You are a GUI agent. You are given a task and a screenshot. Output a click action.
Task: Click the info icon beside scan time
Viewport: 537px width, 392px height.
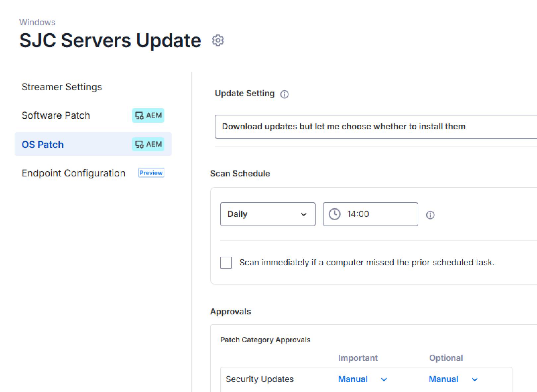click(430, 215)
